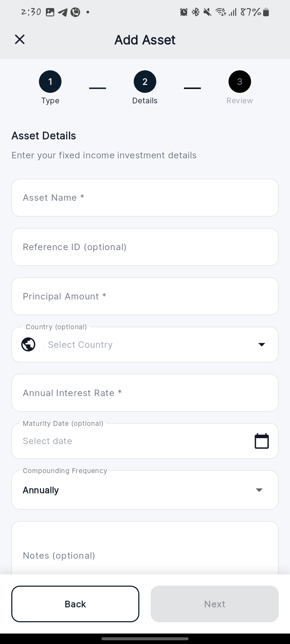Expand the Select Country dropdown arrow
Image resolution: width=290 pixels, height=644 pixels.
[262, 345]
